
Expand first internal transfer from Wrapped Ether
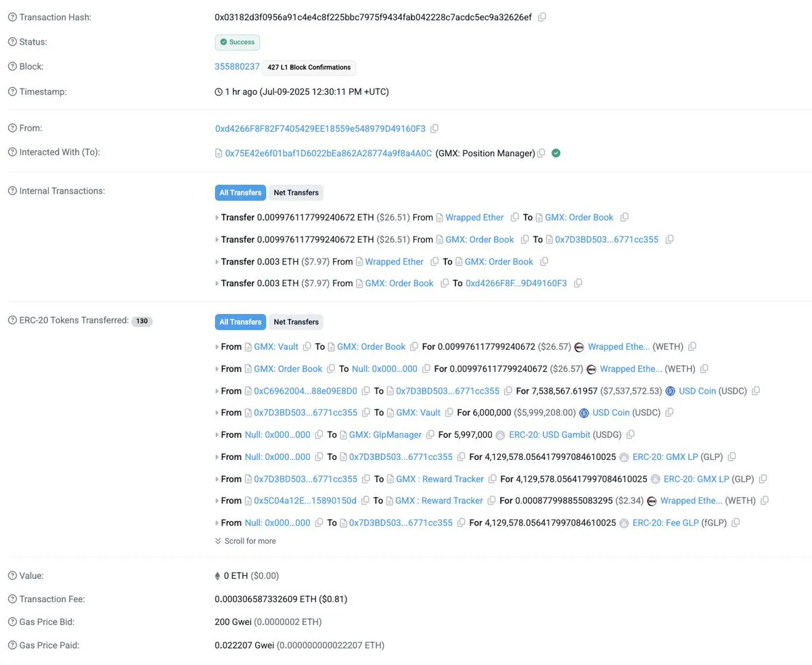[217, 218]
